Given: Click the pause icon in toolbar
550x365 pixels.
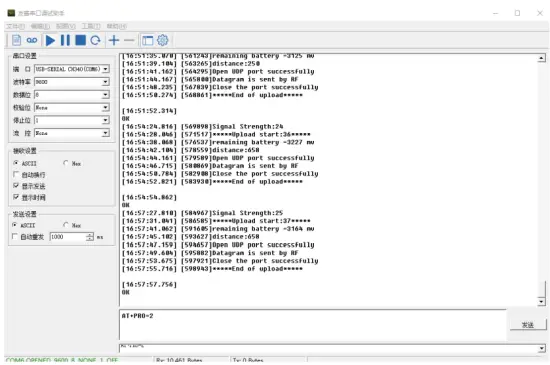Looking at the screenshot, I should [65, 40].
